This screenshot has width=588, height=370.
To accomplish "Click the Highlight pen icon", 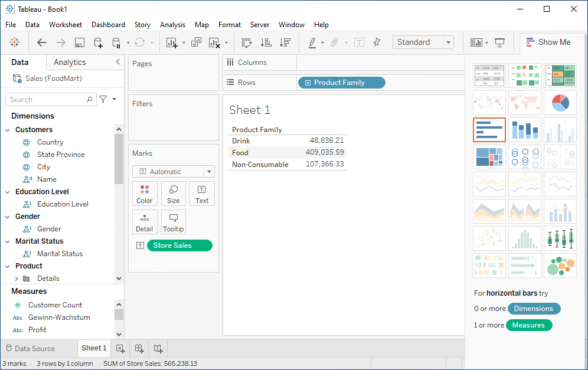I will [x=312, y=42].
